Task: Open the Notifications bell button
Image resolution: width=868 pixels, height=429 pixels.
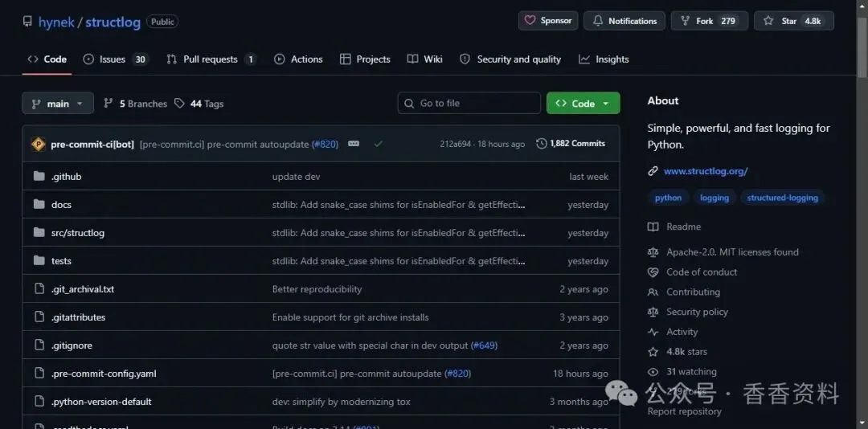Action: [x=624, y=21]
